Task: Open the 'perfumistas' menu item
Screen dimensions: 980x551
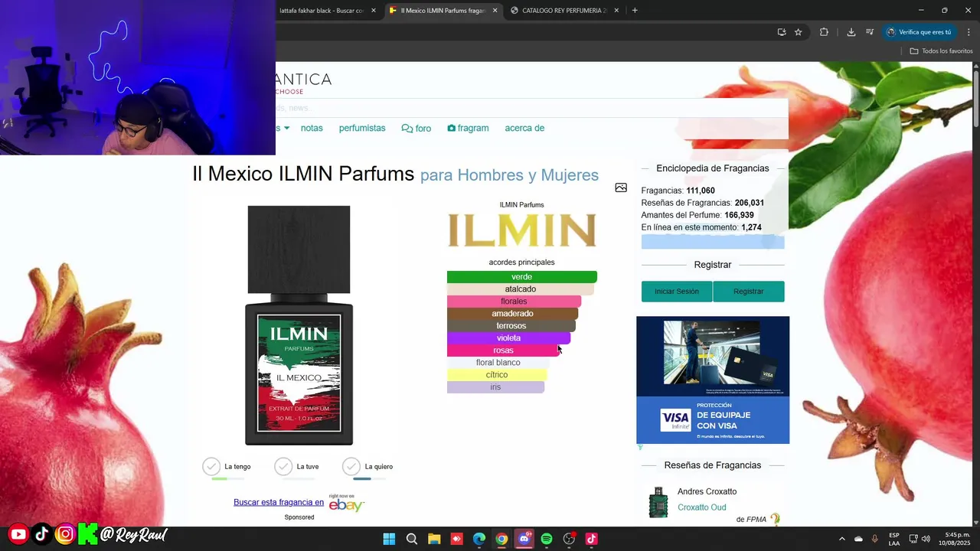Action: click(x=362, y=128)
